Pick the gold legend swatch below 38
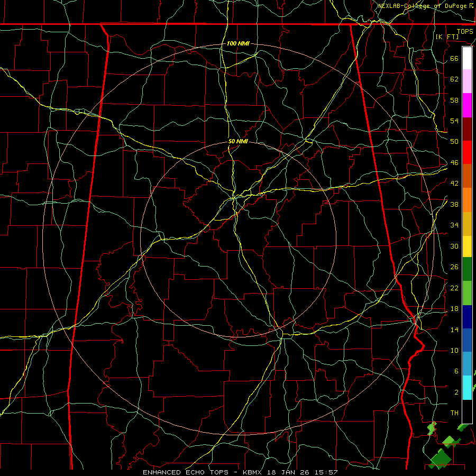Image resolution: width=476 pixels, height=476 pixels. 467,224
